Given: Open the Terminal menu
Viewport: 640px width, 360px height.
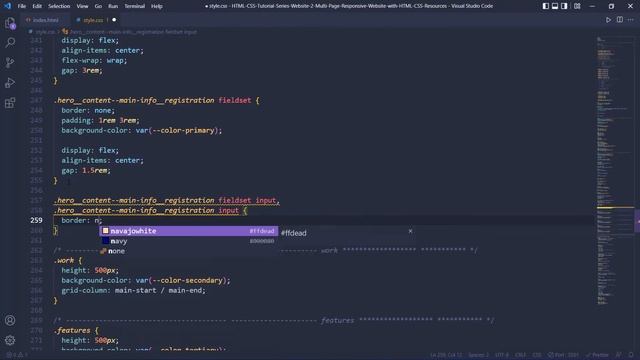Looking at the screenshot, I should tap(134, 6).
